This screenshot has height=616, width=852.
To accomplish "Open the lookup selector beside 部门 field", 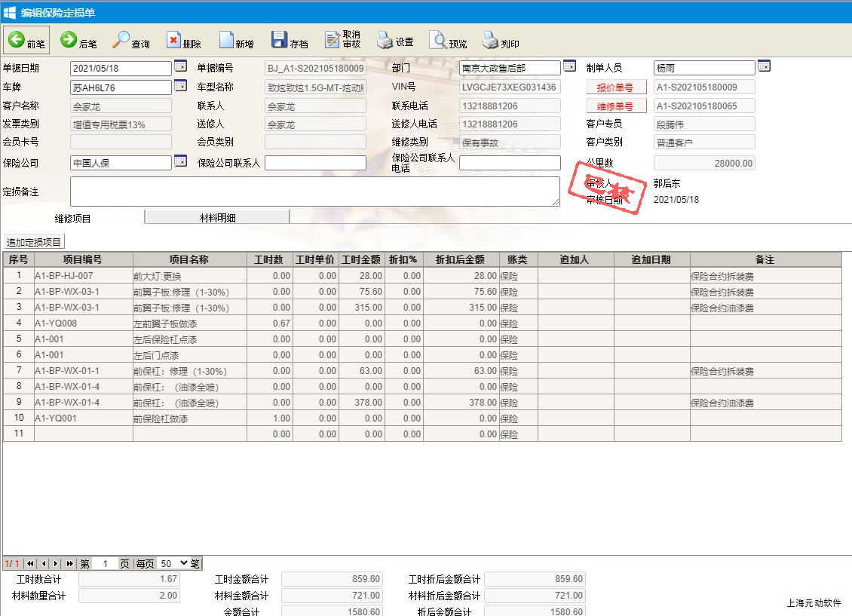I will [x=569, y=66].
